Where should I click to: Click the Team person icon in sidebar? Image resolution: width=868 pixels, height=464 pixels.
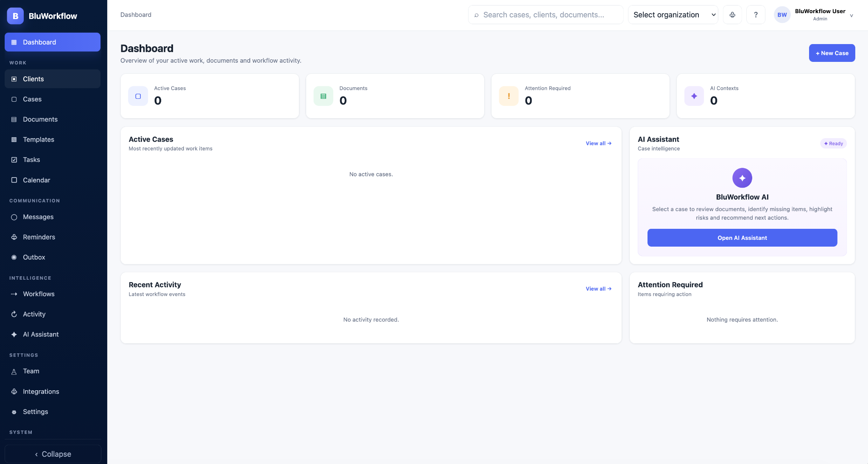14,372
